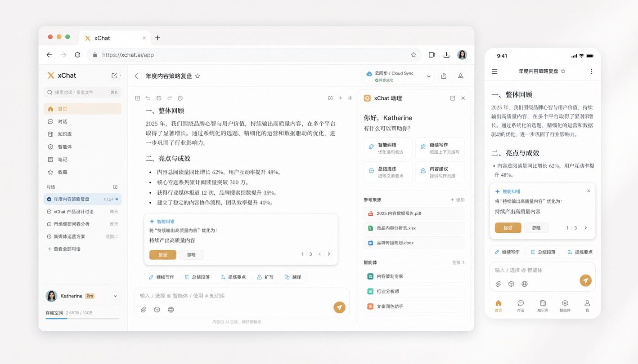Open 笔记 in the desktop sidebar

coord(82,160)
